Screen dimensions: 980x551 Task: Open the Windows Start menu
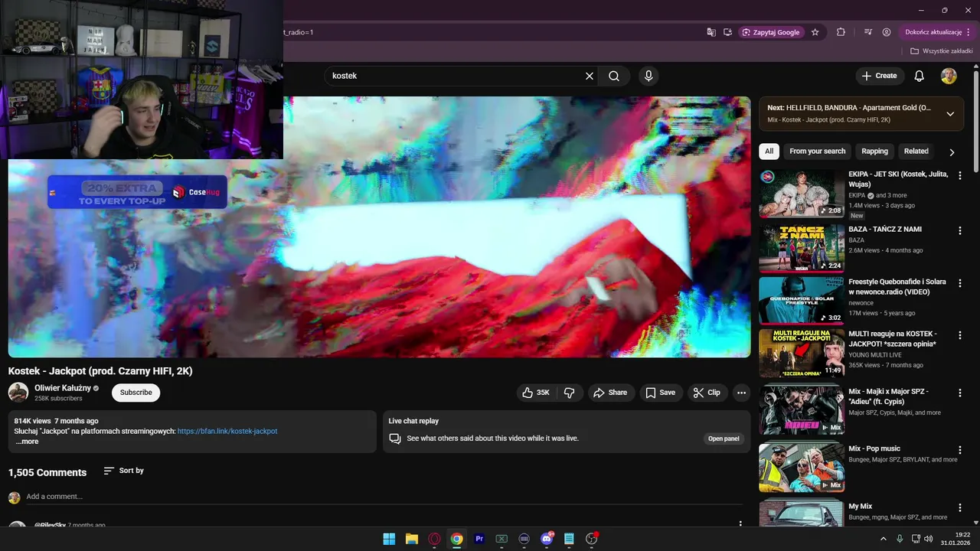[x=389, y=539]
